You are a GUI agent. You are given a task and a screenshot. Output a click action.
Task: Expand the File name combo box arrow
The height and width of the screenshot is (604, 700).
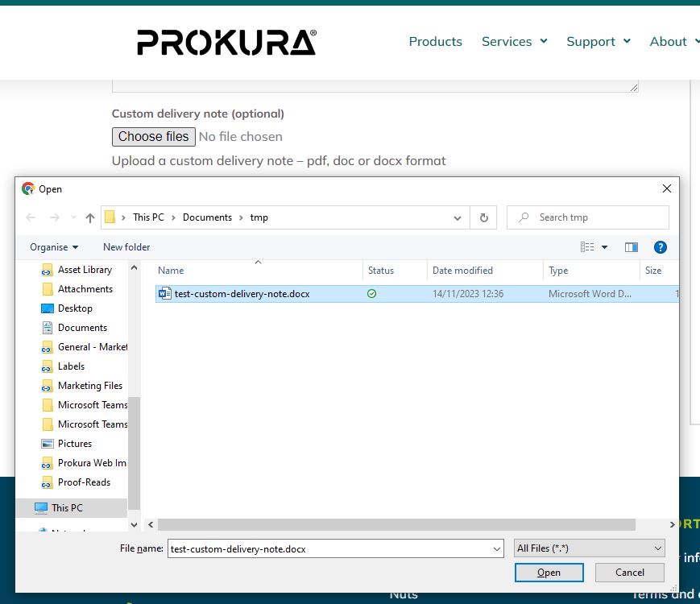click(x=496, y=548)
